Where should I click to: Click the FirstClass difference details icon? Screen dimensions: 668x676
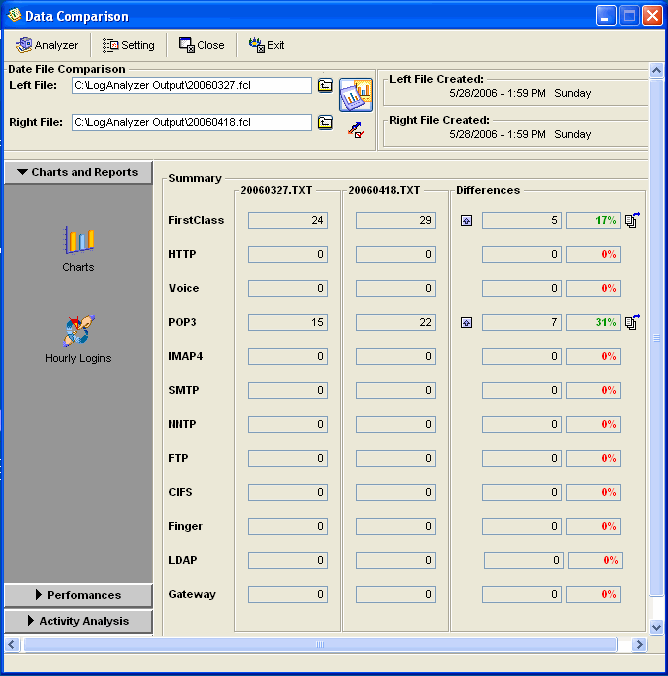pyautogui.click(x=631, y=220)
